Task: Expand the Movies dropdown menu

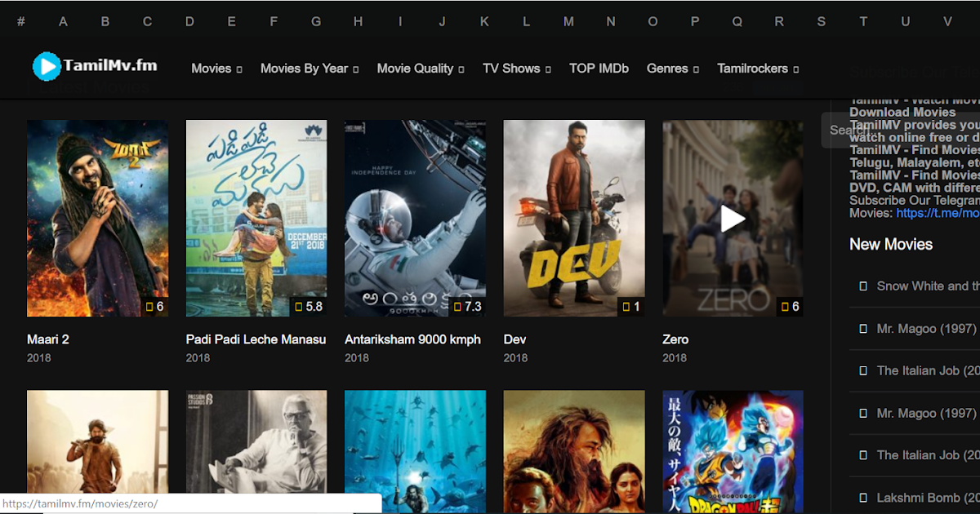Action: coord(216,69)
